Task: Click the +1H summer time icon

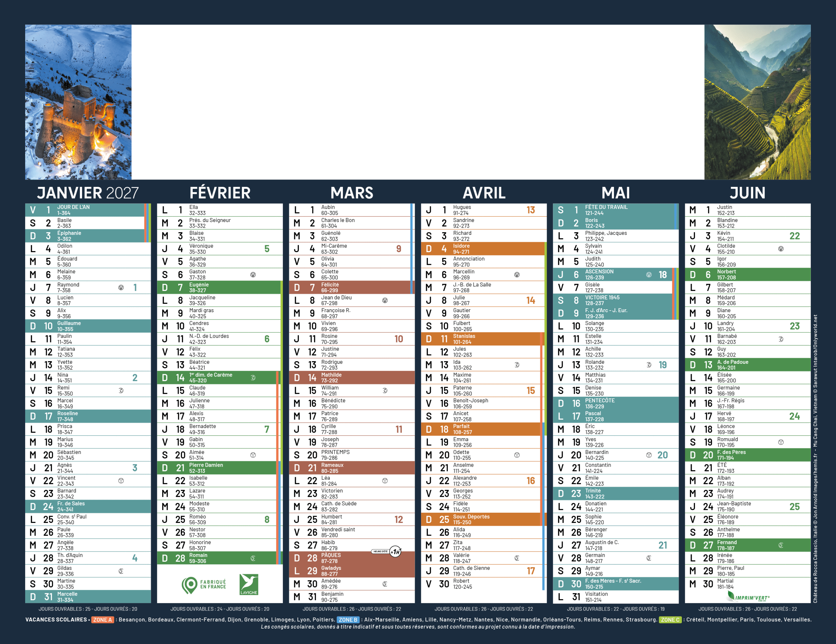Action: (395, 552)
